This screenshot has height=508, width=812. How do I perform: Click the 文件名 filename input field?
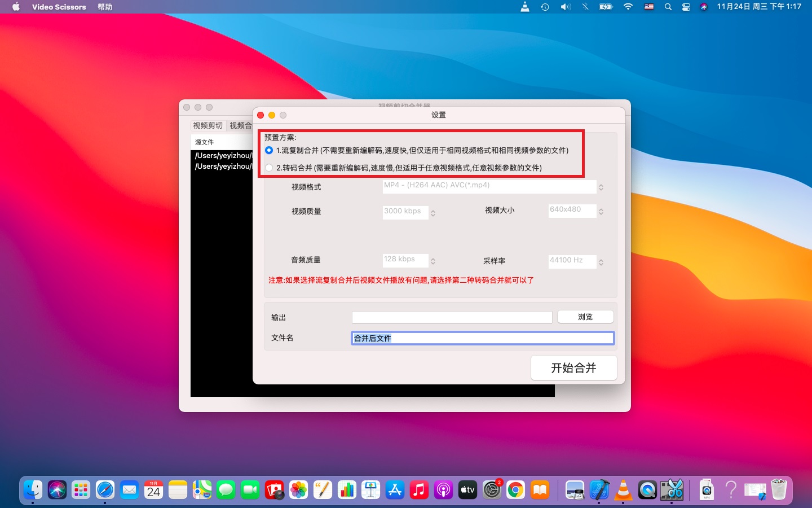point(483,338)
